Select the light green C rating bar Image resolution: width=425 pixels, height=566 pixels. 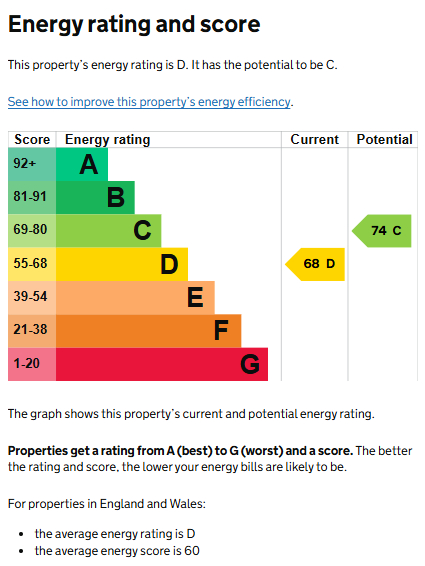[109, 231]
